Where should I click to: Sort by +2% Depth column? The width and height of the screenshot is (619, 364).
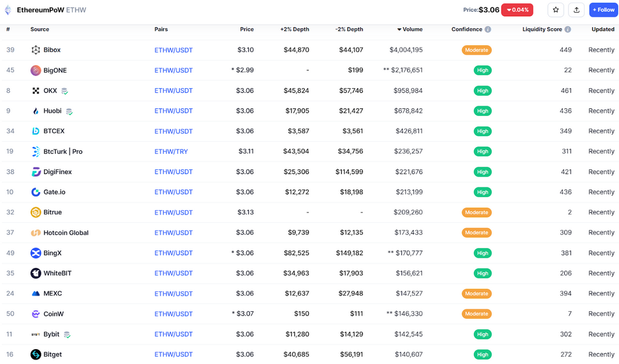click(x=294, y=30)
